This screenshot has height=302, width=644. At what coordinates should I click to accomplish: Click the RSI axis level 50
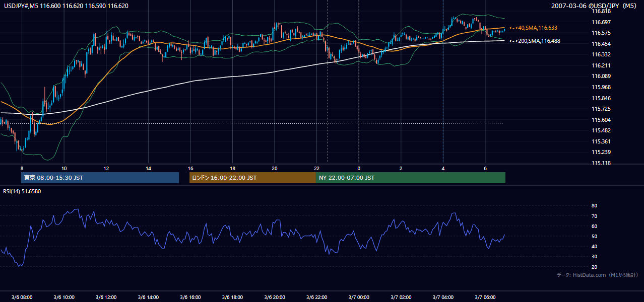point(594,236)
